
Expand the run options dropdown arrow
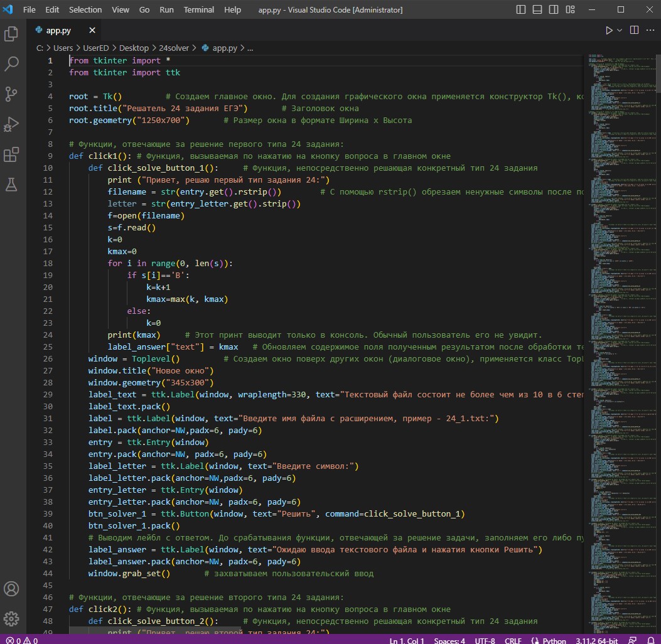[620, 30]
